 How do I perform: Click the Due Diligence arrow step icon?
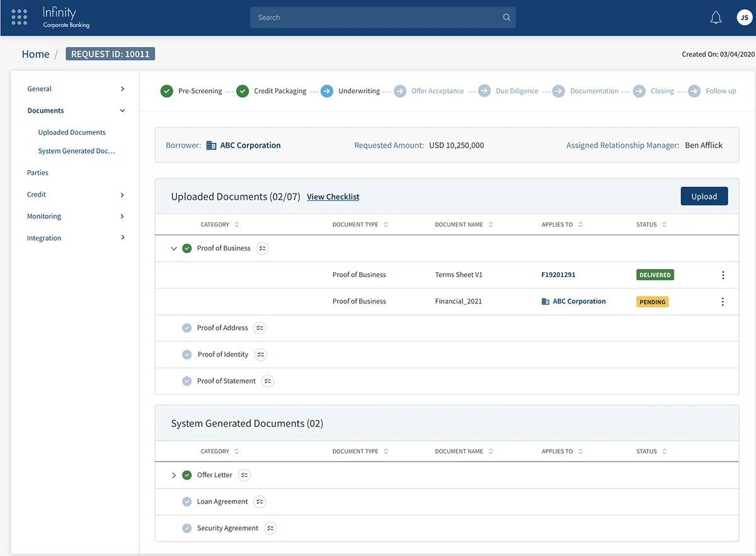(484, 91)
